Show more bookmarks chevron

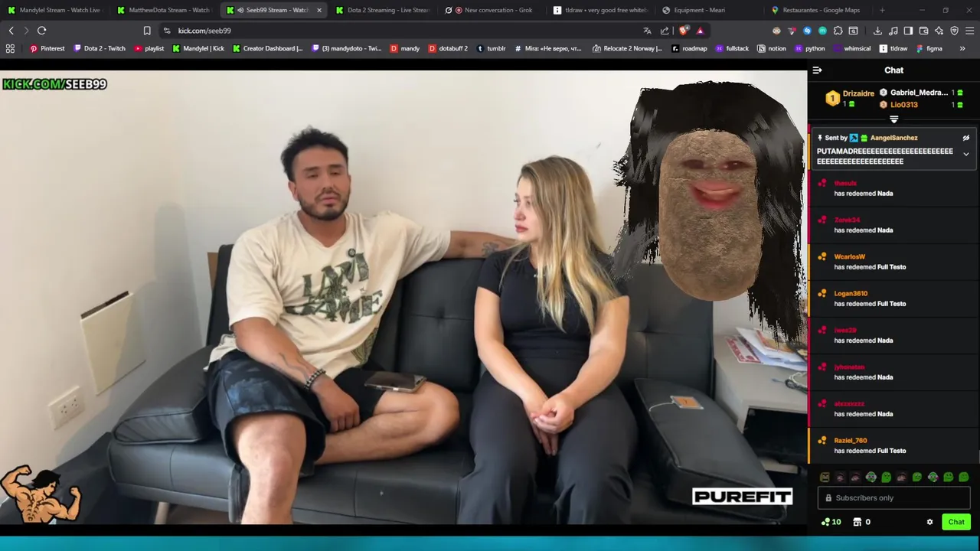pyautogui.click(x=962, y=48)
